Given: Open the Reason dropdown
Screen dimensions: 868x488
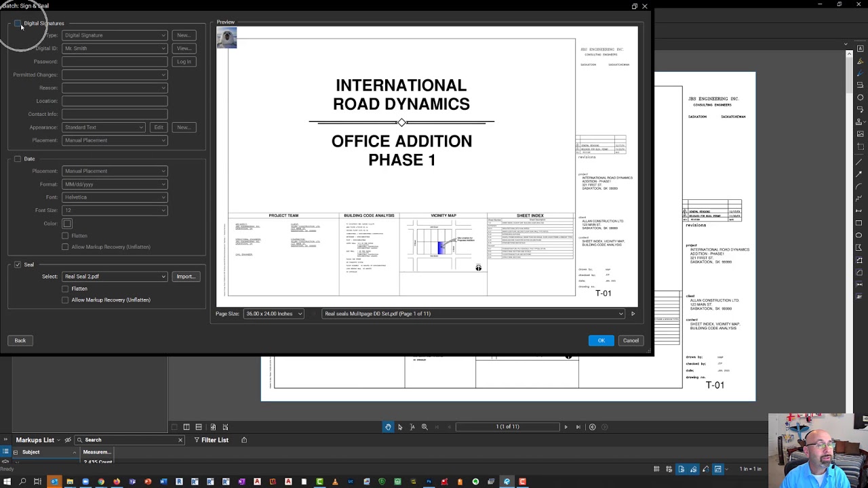Looking at the screenshot, I should (x=115, y=88).
